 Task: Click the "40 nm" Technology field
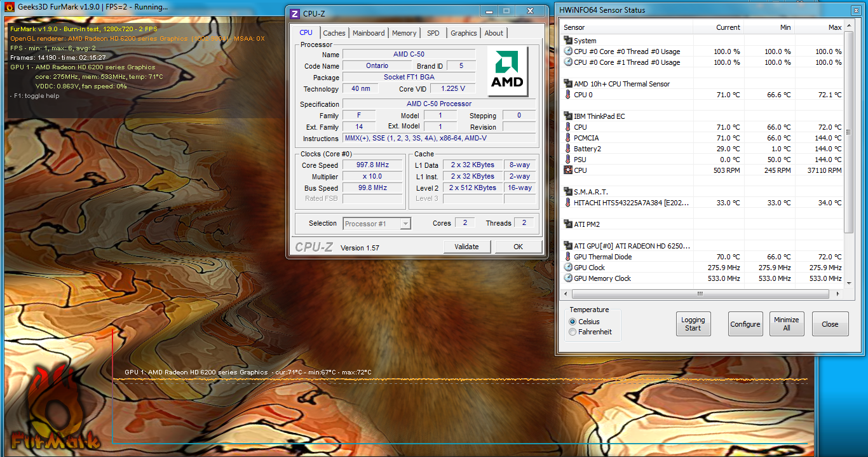[360, 89]
